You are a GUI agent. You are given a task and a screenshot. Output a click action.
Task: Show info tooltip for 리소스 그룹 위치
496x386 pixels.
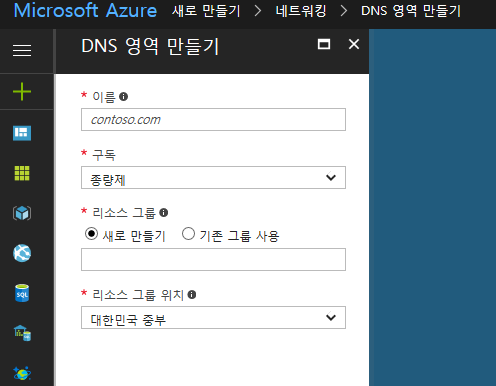[x=192, y=295]
